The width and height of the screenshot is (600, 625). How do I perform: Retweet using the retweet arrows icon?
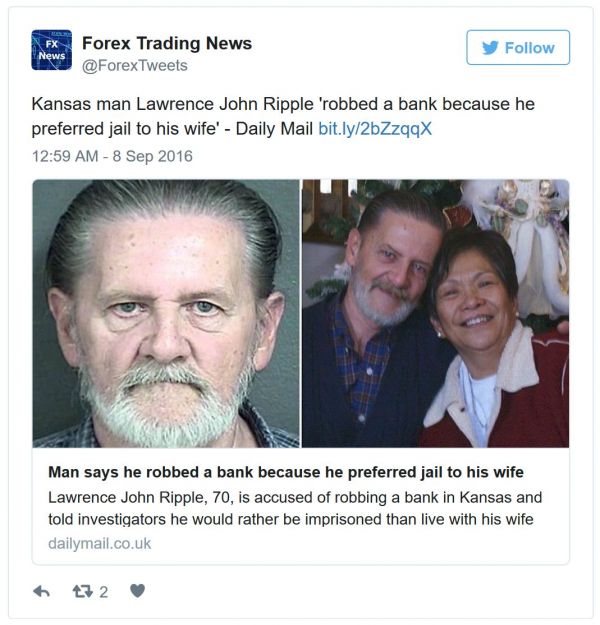[83, 591]
